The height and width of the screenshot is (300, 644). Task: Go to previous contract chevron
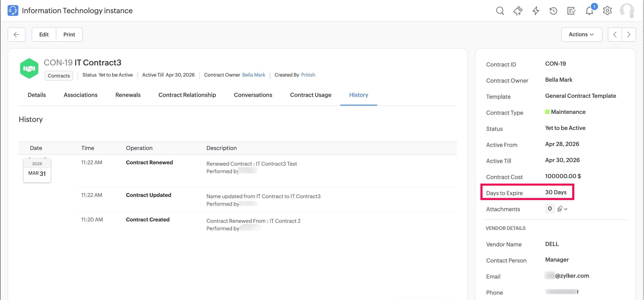tap(615, 34)
